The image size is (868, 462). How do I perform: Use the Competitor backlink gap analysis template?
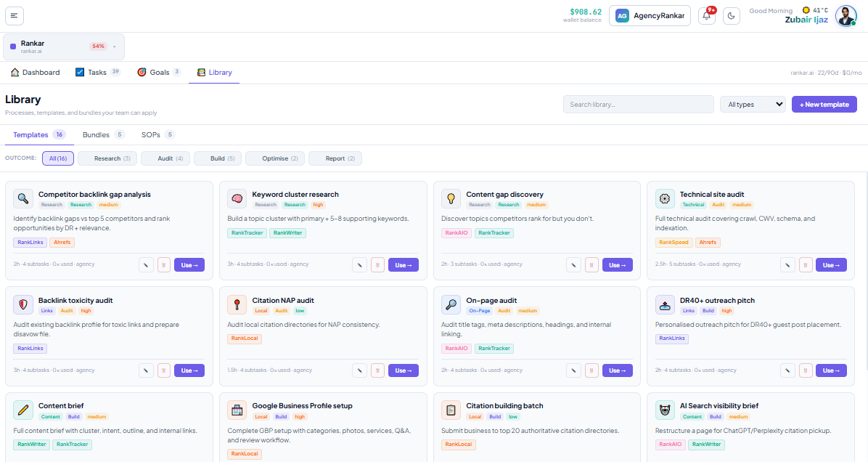click(x=189, y=265)
